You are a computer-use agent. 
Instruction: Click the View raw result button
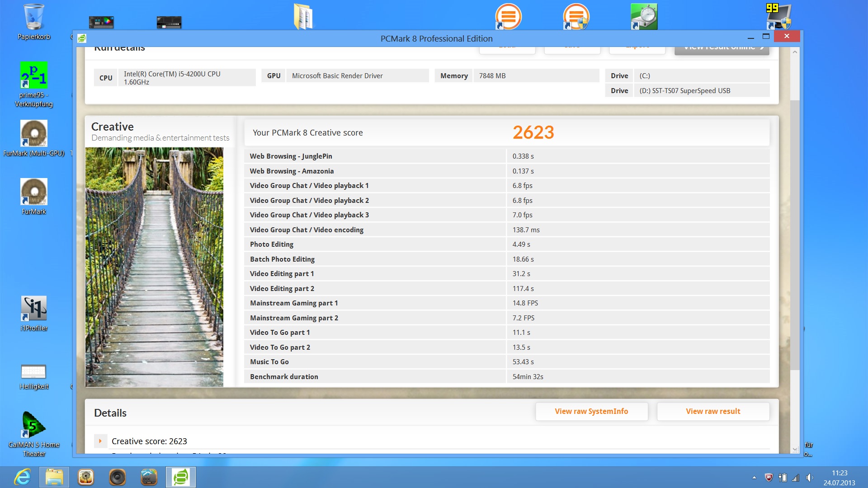point(713,412)
